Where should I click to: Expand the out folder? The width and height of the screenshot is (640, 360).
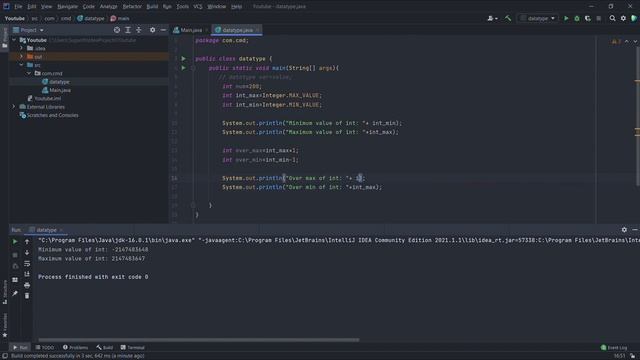coord(22,57)
